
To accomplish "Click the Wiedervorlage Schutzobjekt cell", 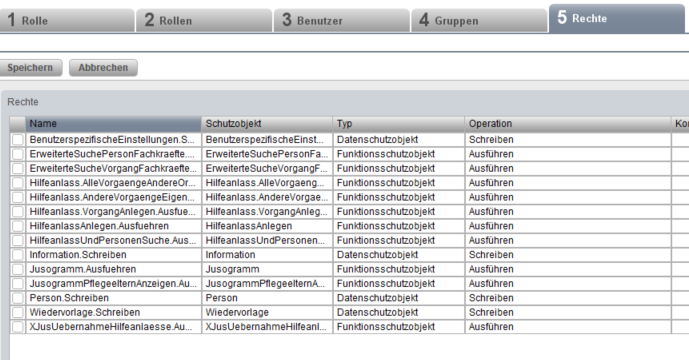I will coord(267,313).
